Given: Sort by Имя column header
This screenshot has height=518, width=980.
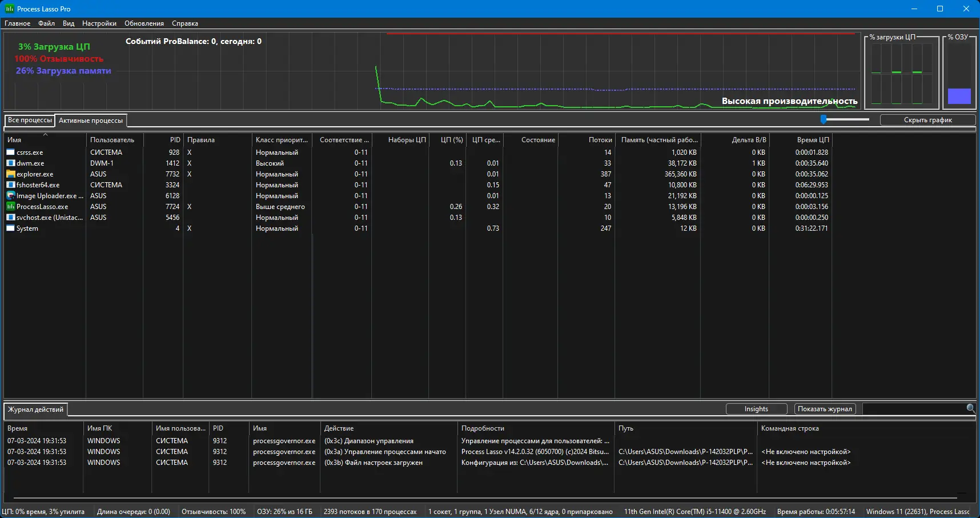Looking at the screenshot, I should (x=45, y=140).
